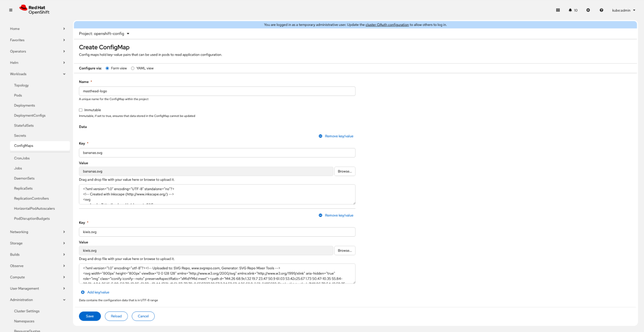Click the Save button
This screenshot has height=332, width=644.
[x=90, y=316]
